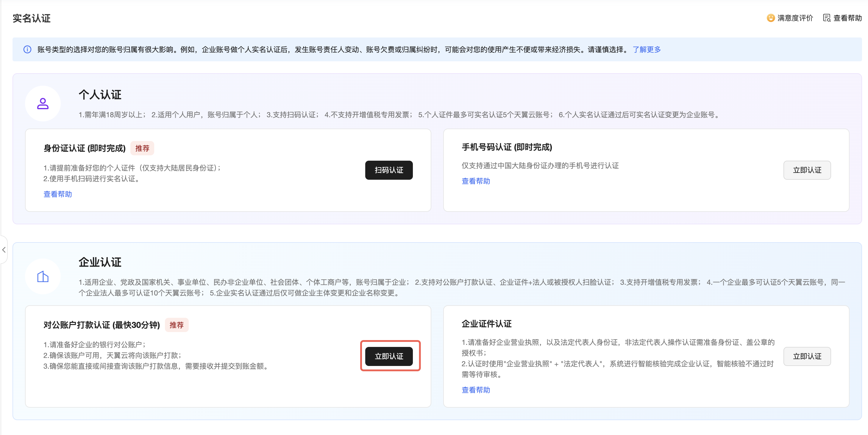Screen dimensions: 868x435
Task: Click 身份证认证 (即时完成) title
Action: (85, 148)
